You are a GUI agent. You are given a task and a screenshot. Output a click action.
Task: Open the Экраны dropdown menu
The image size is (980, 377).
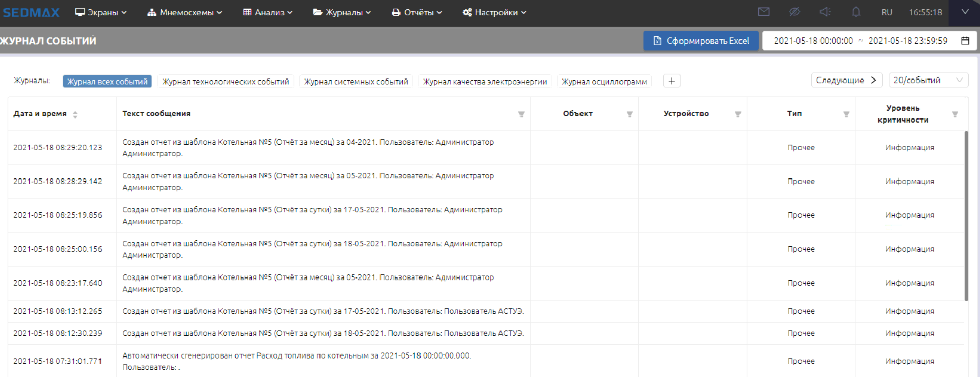(x=101, y=12)
